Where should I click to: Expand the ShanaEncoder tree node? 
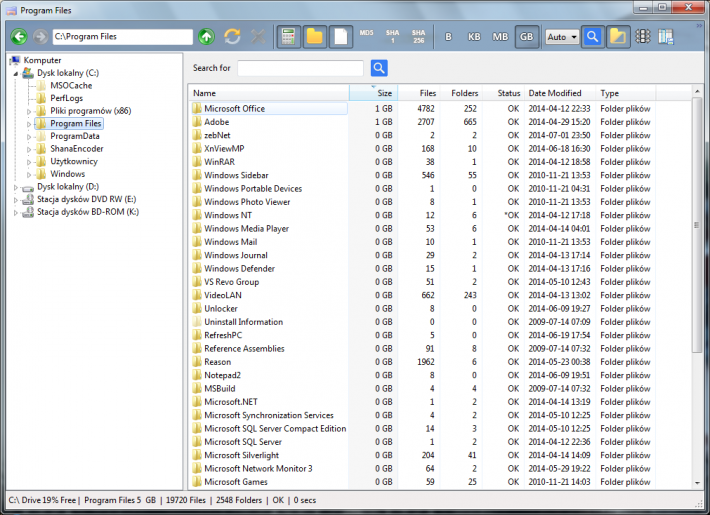click(29, 149)
